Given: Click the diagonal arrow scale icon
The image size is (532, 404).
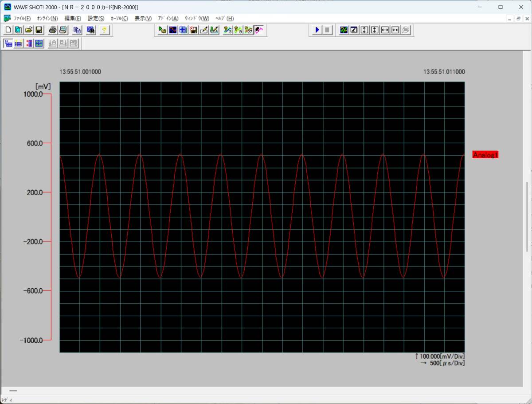Looking at the screenshot, I should [354, 30].
